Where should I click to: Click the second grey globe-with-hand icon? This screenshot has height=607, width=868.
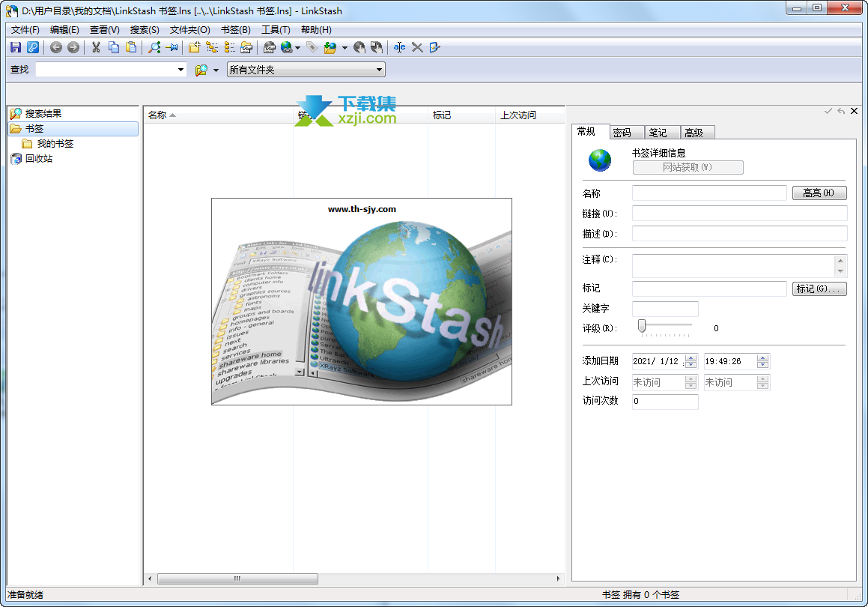(x=377, y=48)
